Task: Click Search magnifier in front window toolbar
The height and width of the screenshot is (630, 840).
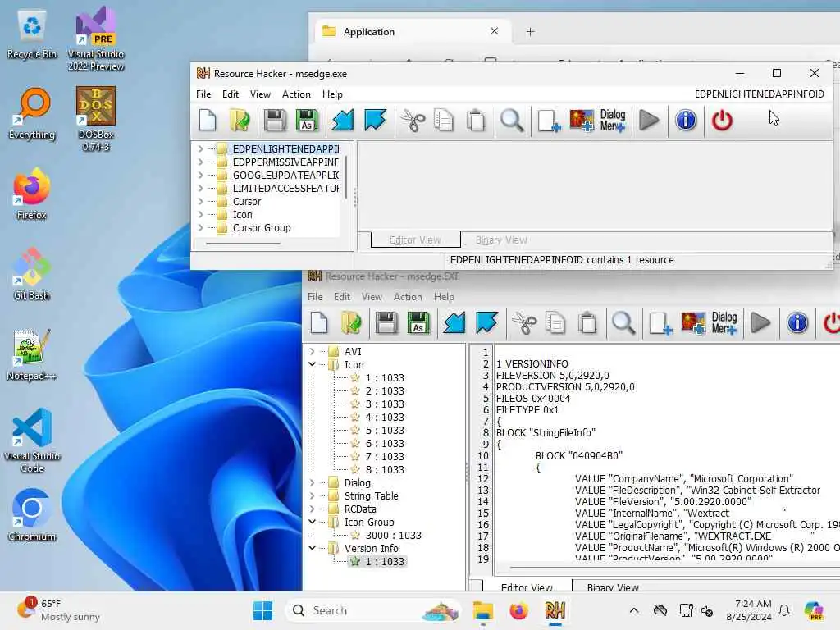Action: (512, 120)
